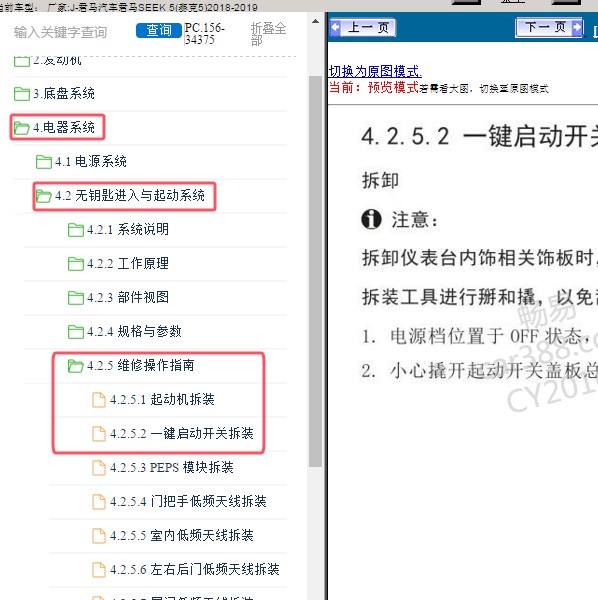Click the folder icon of 3.底盘系统
Image resolution: width=598 pixels, height=600 pixels.
click(x=21, y=94)
